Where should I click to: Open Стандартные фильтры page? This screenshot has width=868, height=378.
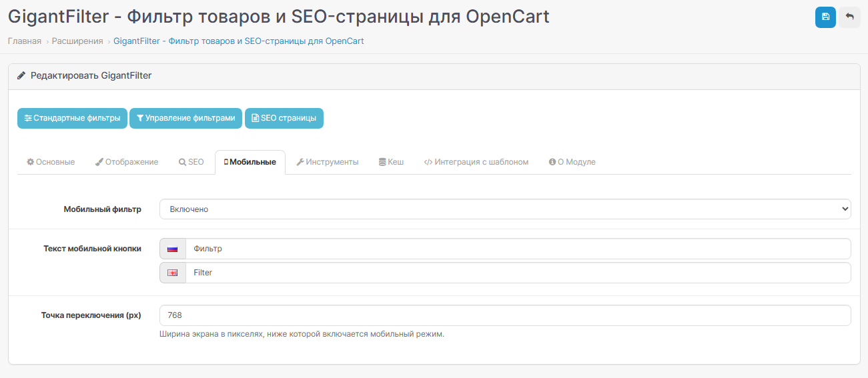coord(72,118)
